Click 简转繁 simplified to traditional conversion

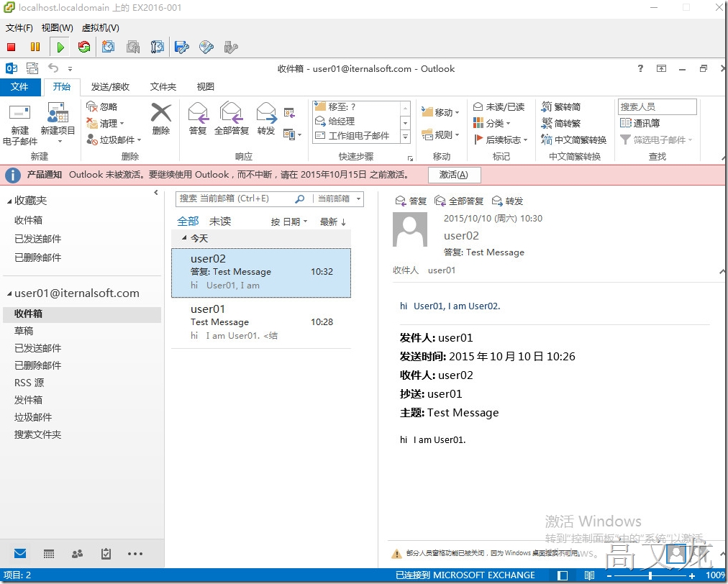(561, 124)
